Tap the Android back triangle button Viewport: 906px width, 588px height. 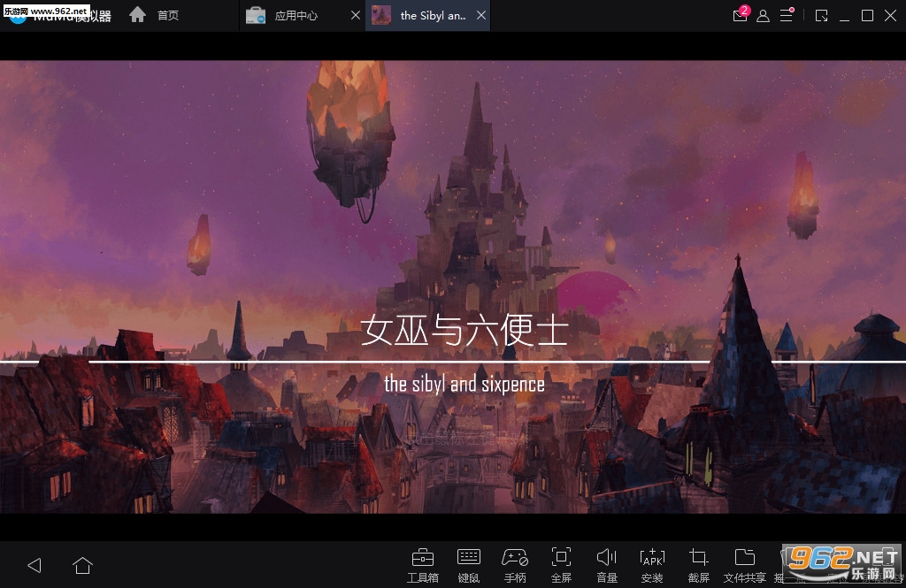[x=35, y=565]
